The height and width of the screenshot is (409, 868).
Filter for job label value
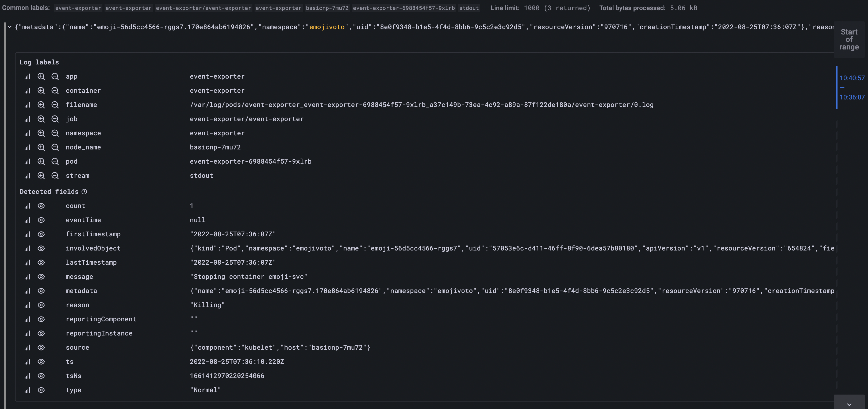[x=41, y=119]
